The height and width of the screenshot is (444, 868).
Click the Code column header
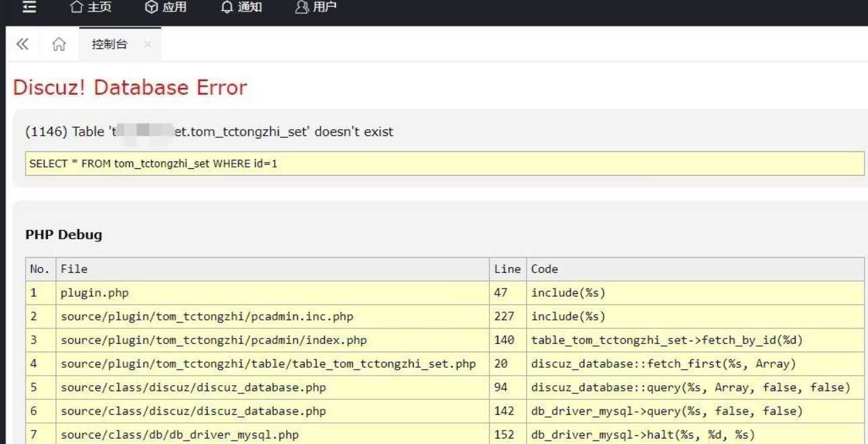point(695,269)
